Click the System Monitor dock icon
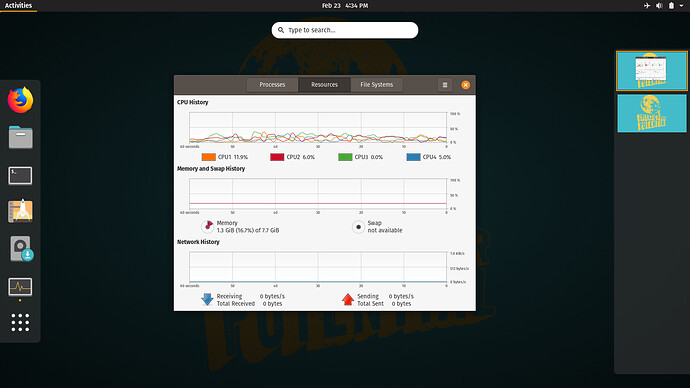 pos(20,287)
